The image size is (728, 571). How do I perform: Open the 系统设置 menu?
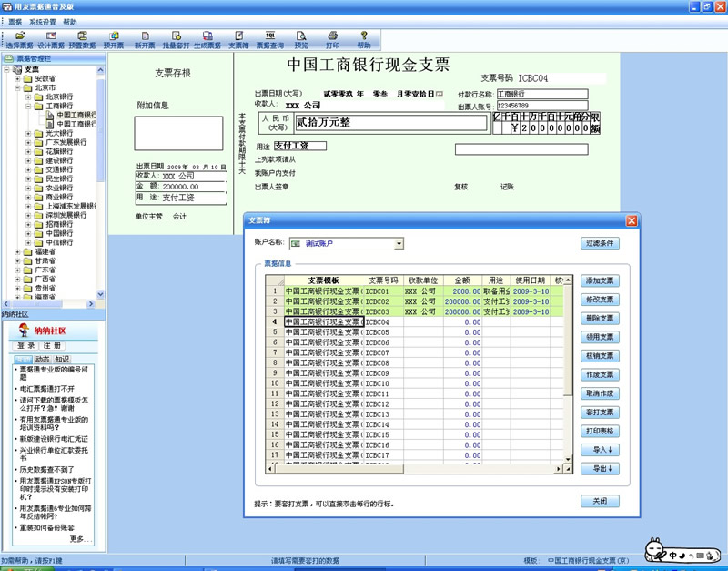(x=43, y=22)
